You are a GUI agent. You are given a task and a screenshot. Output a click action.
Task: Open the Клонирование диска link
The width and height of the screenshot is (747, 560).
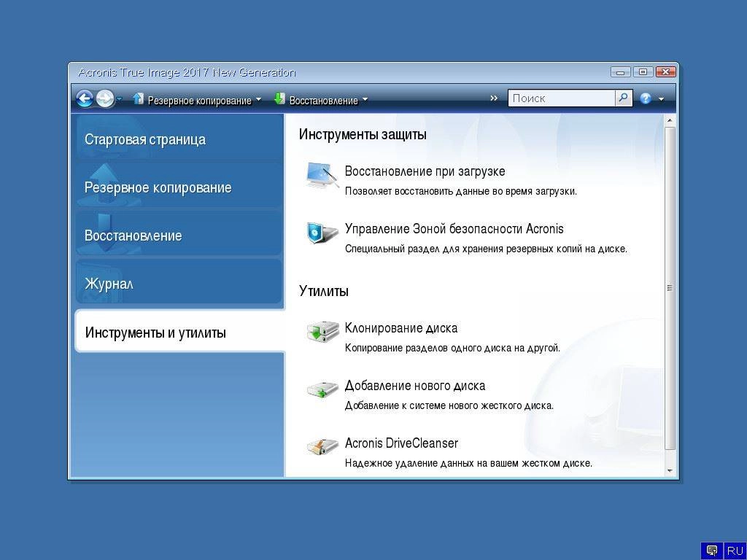pos(401,327)
